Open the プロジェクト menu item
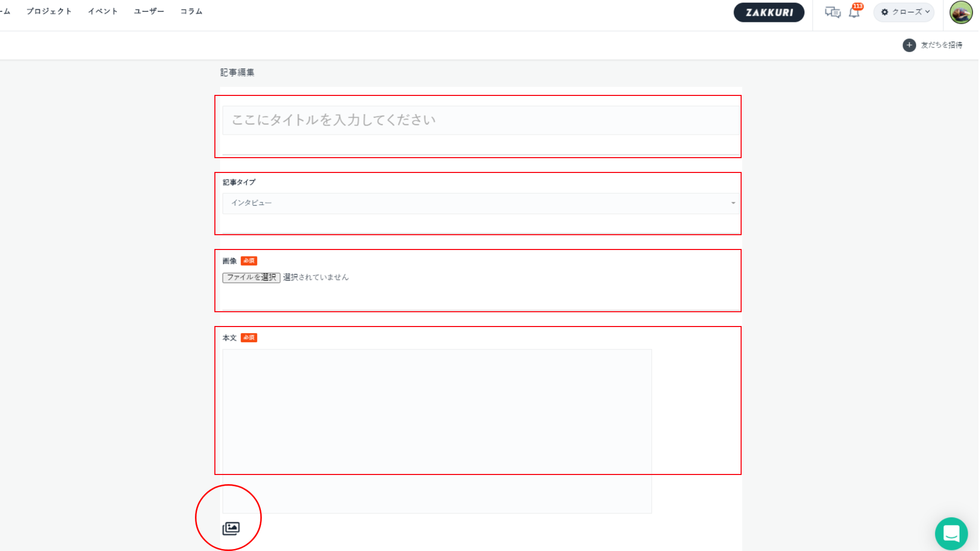 point(49,11)
